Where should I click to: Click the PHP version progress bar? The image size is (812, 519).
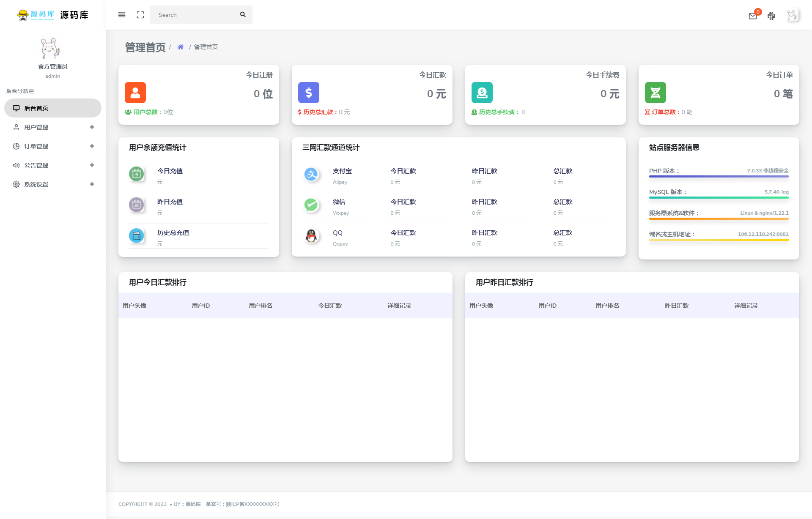click(718, 177)
